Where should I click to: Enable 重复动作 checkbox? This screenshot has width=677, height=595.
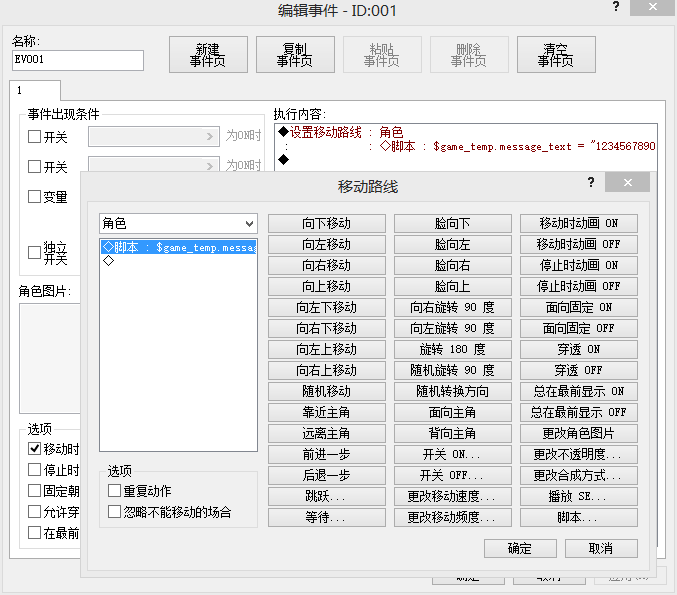pyautogui.click(x=114, y=491)
